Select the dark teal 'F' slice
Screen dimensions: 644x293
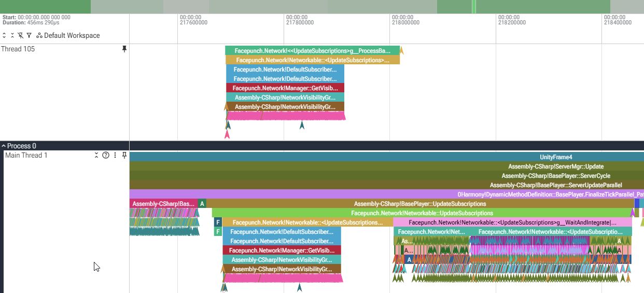pos(218,222)
